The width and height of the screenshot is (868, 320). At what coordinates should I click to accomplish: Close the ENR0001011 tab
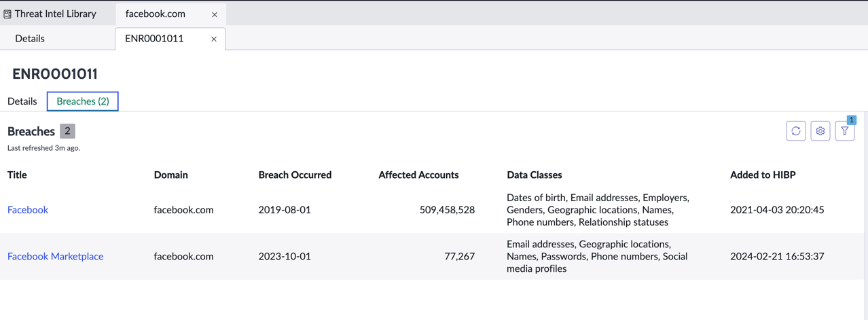[x=214, y=39]
